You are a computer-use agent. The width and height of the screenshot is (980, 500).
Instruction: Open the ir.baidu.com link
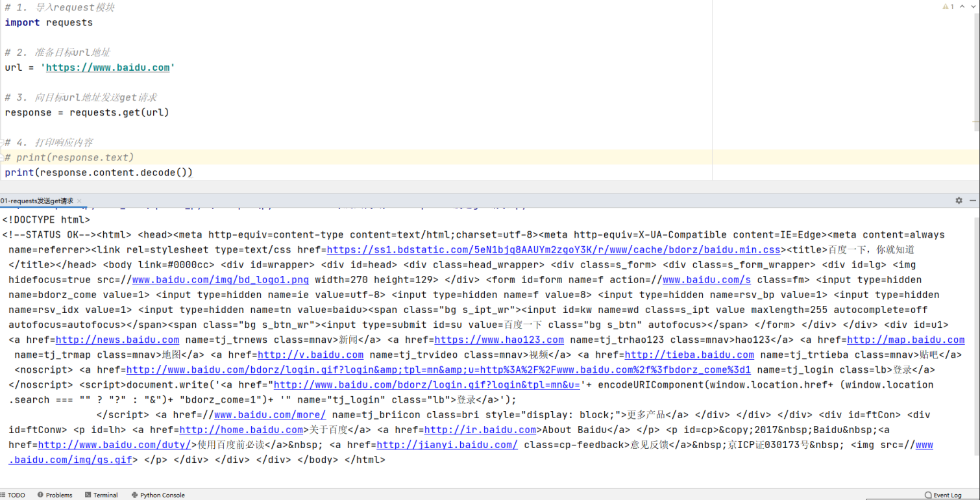coord(480,430)
